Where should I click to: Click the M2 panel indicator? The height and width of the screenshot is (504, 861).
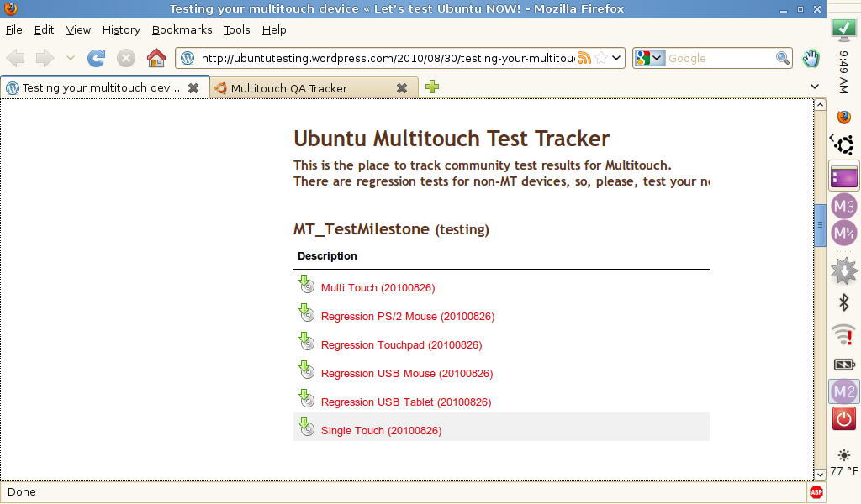click(x=844, y=391)
